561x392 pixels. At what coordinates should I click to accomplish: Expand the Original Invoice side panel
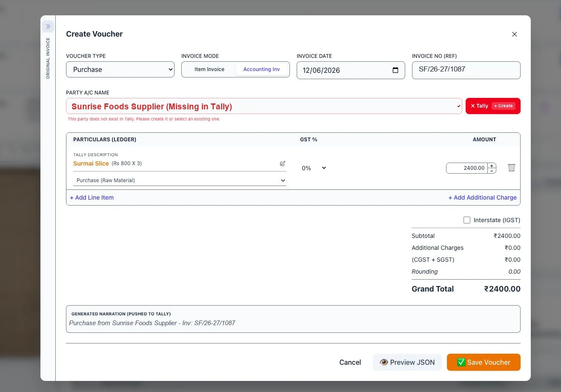[x=48, y=26]
